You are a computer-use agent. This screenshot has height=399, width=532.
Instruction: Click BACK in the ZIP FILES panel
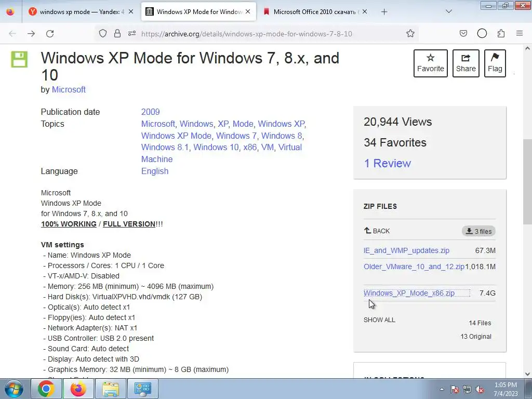tap(377, 231)
